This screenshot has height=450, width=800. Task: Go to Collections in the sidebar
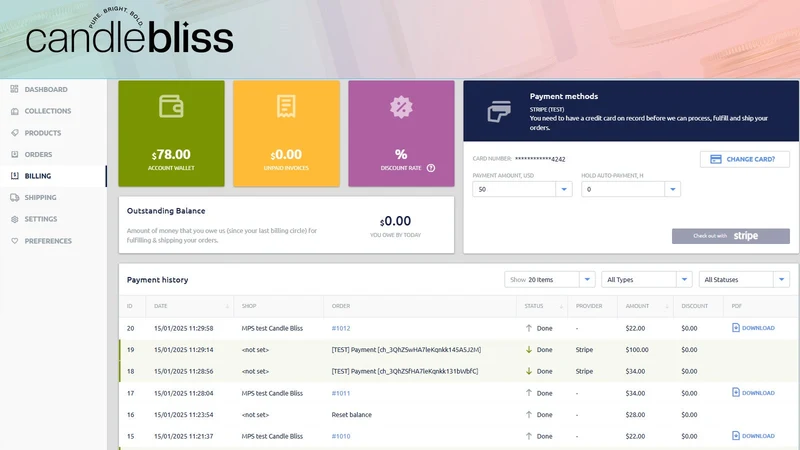click(48, 111)
